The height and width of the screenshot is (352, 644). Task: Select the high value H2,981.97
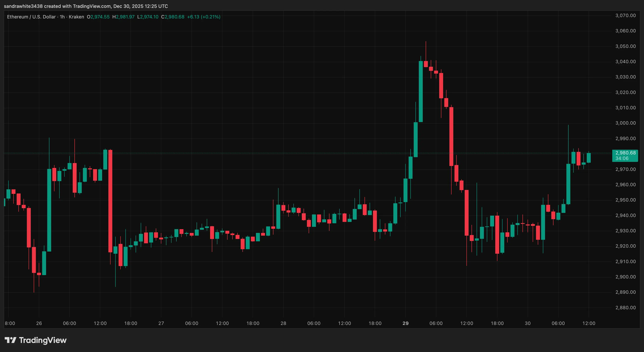(123, 17)
